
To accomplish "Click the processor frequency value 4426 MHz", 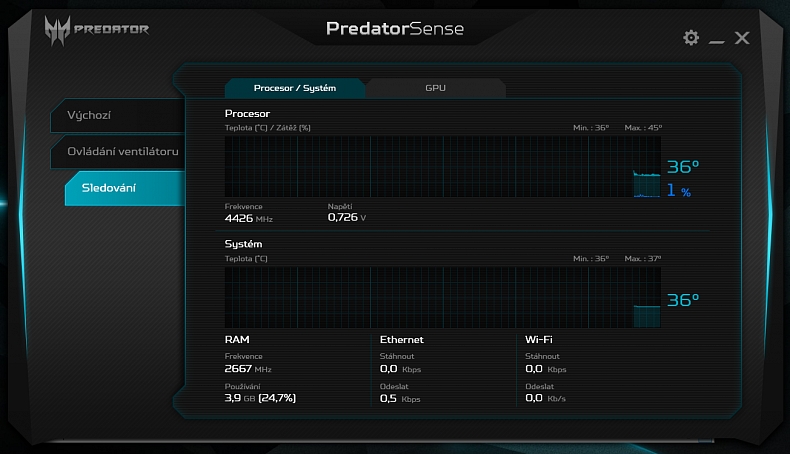I will coord(248,218).
